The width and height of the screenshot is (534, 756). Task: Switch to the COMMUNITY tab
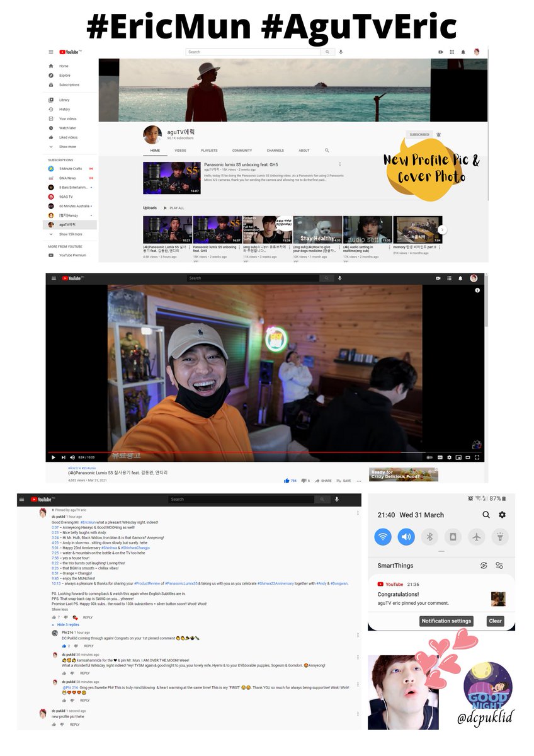point(242,151)
